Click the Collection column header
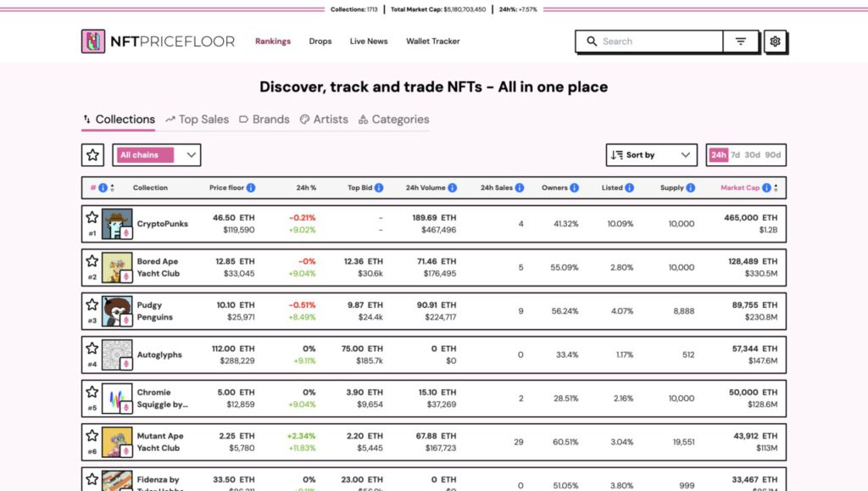 pyautogui.click(x=150, y=187)
